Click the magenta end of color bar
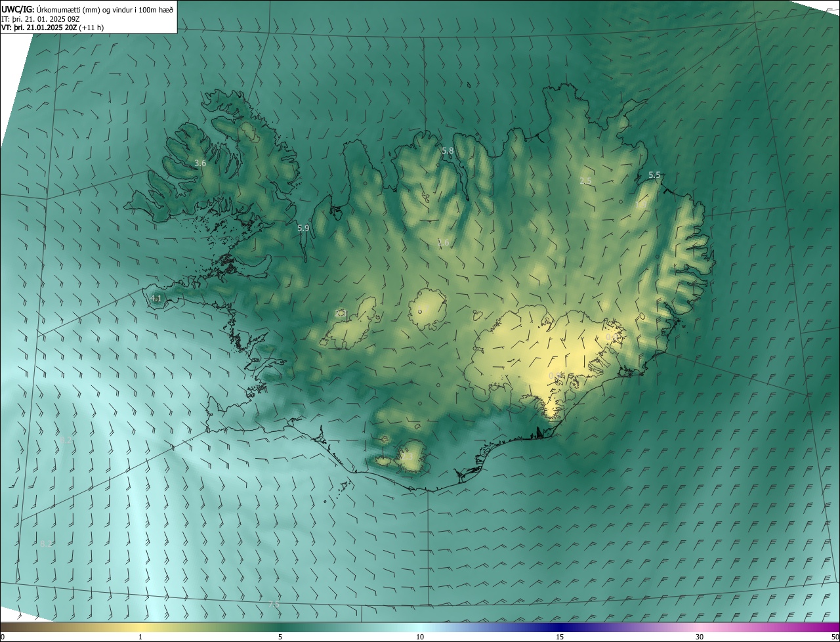The image size is (840, 642). [x=830, y=628]
